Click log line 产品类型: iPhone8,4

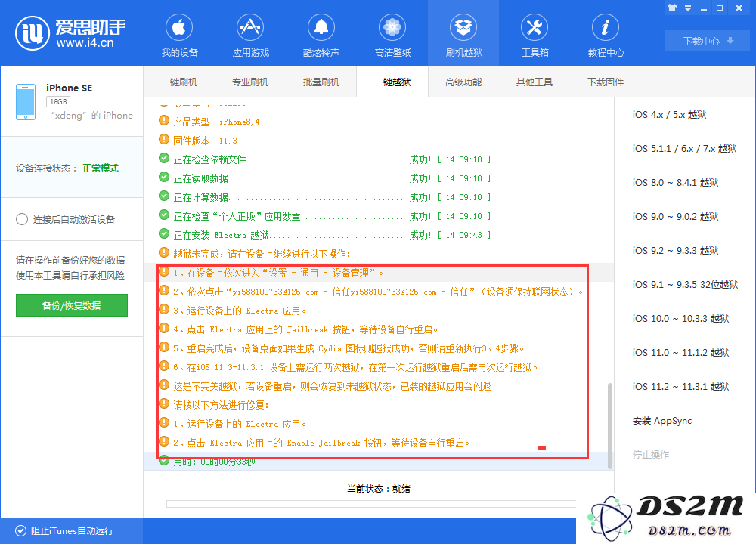tap(216, 122)
